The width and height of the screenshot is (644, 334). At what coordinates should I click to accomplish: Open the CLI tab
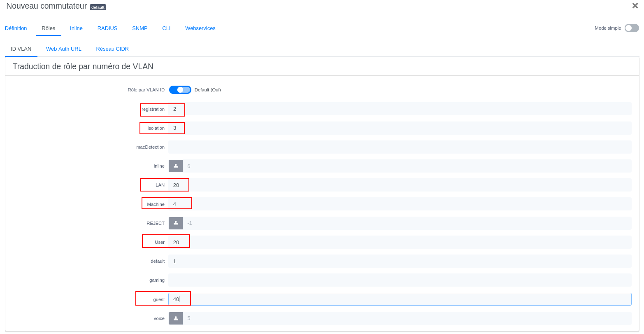166,28
